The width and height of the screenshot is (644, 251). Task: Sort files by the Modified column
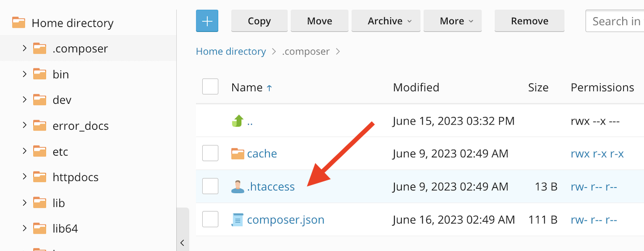(416, 88)
